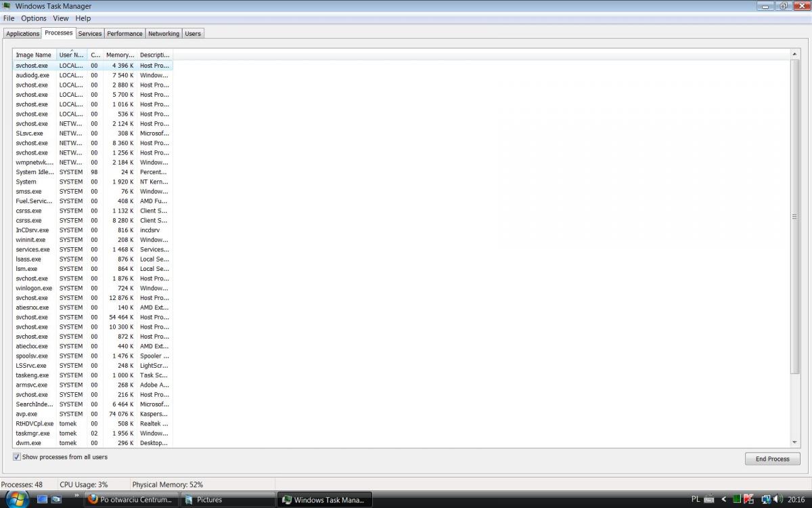Click the 20:16 system clock
The height and width of the screenshot is (508, 812).
pyautogui.click(x=796, y=499)
